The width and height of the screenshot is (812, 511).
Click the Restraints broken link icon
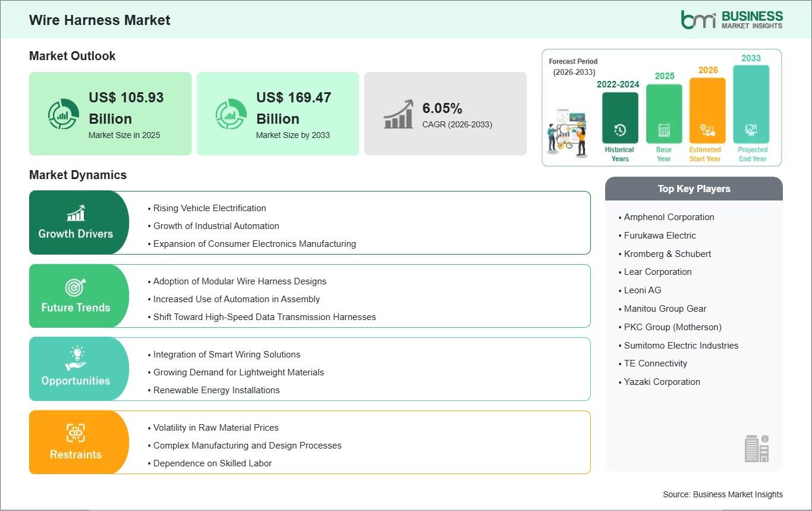pyautogui.click(x=75, y=432)
